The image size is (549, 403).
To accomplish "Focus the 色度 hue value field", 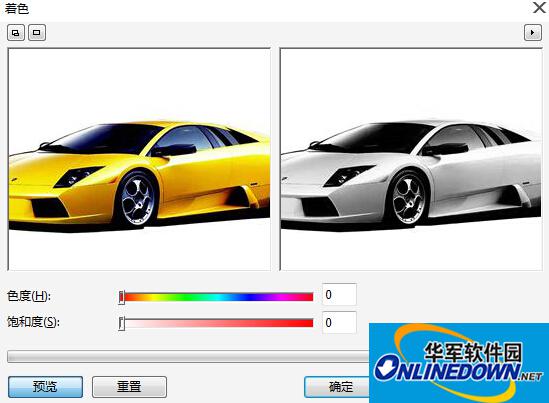I will [339, 294].
